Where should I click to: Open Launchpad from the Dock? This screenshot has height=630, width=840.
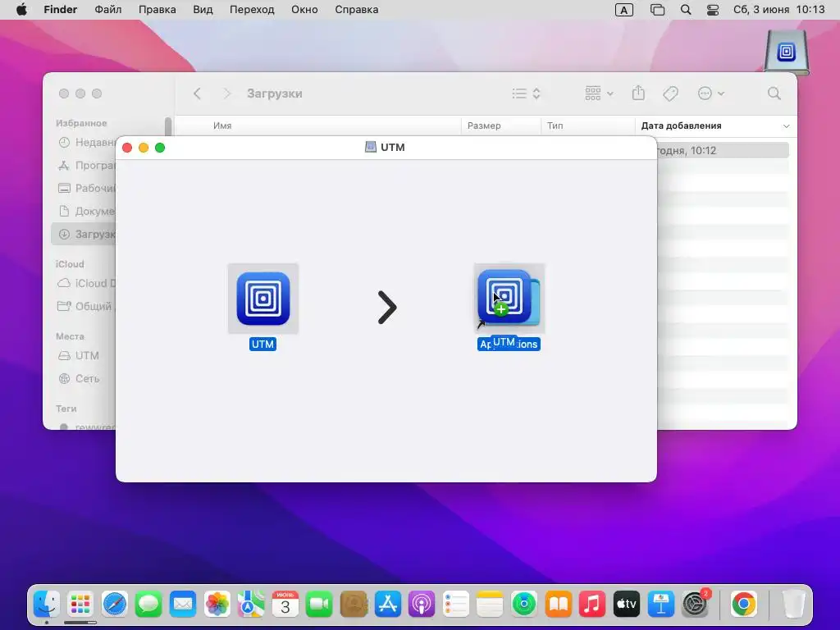coord(80,605)
